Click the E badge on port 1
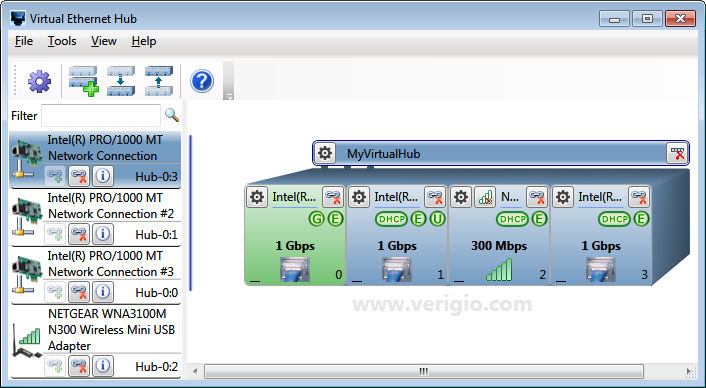The height and width of the screenshot is (388, 706). point(418,219)
